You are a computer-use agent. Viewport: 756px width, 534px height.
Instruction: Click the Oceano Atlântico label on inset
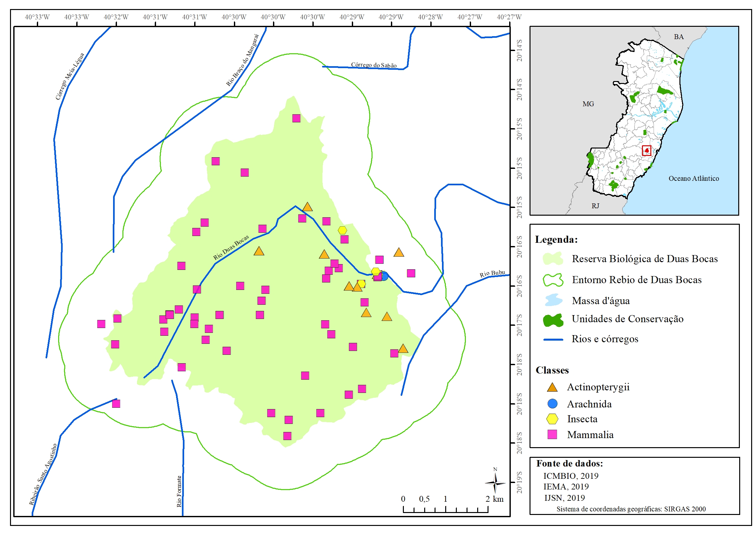tap(693, 178)
